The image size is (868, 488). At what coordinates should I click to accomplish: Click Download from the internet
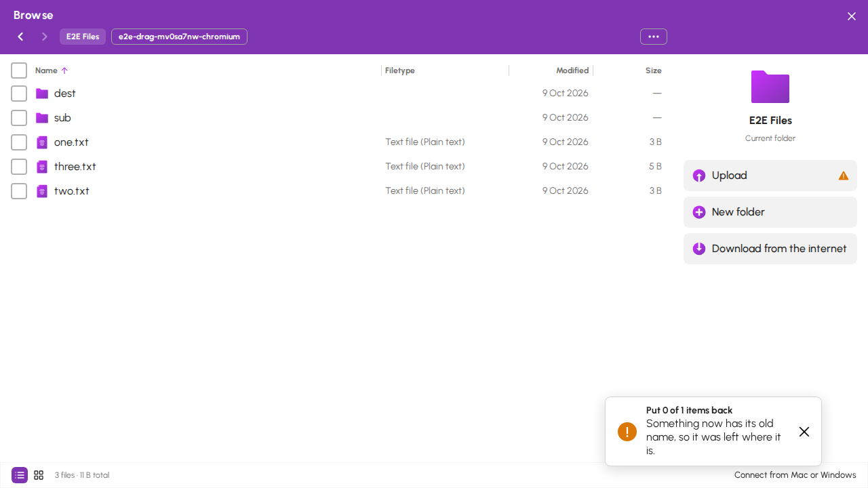click(770, 249)
